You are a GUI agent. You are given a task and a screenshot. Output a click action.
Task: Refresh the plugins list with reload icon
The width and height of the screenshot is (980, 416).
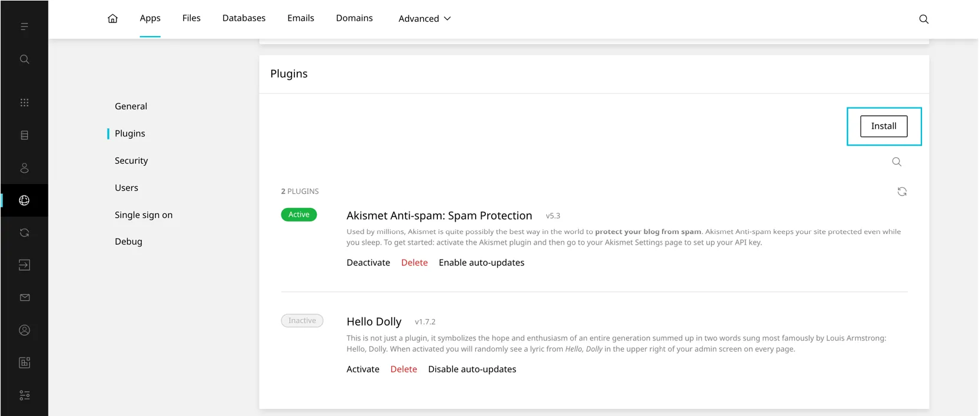point(901,191)
